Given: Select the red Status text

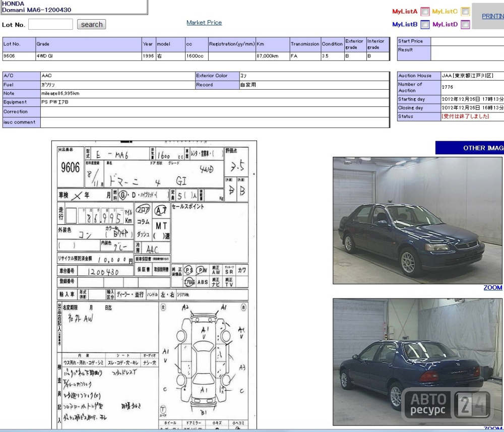Looking at the screenshot, I should 465,116.
